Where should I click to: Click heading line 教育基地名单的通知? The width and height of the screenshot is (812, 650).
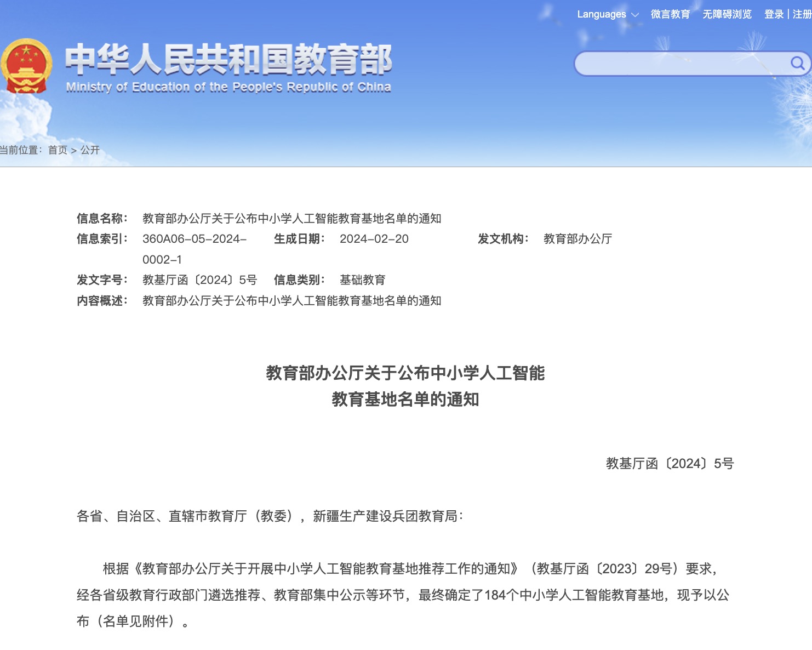tap(405, 400)
